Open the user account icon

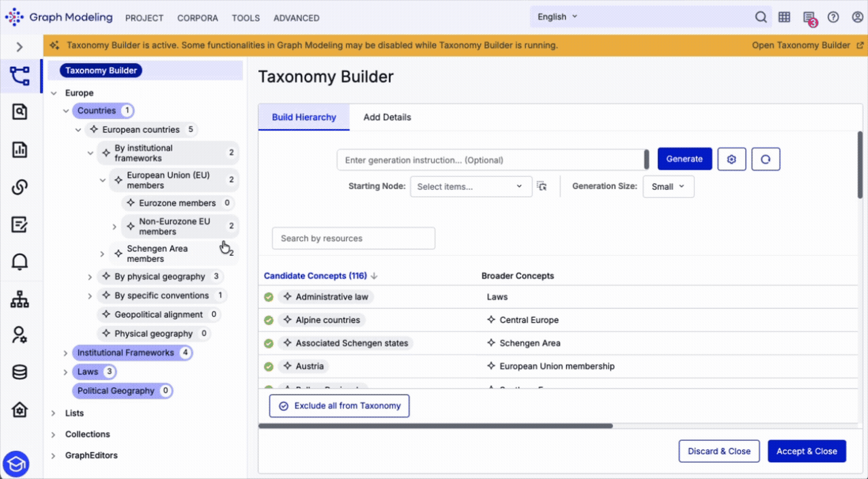click(x=857, y=17)
